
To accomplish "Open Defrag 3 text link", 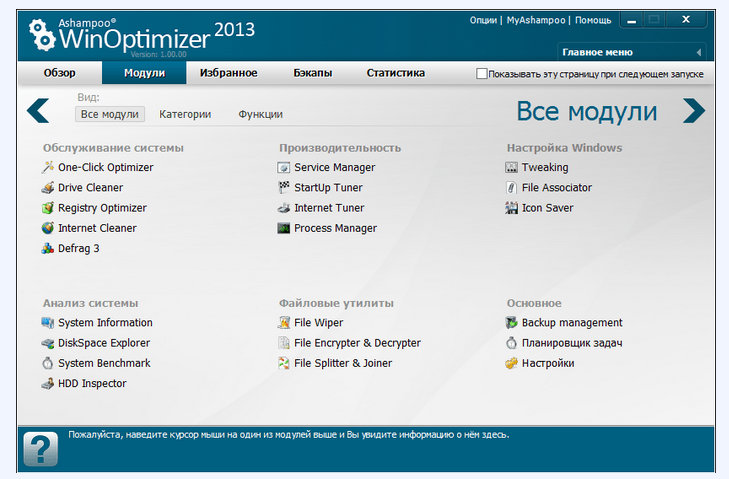I will 79,249.
